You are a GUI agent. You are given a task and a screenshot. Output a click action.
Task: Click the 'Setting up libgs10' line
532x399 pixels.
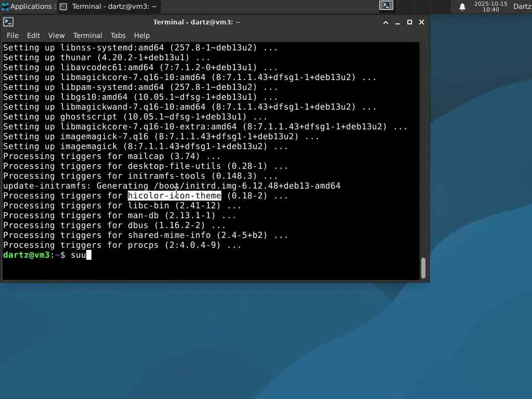[140, 97]
